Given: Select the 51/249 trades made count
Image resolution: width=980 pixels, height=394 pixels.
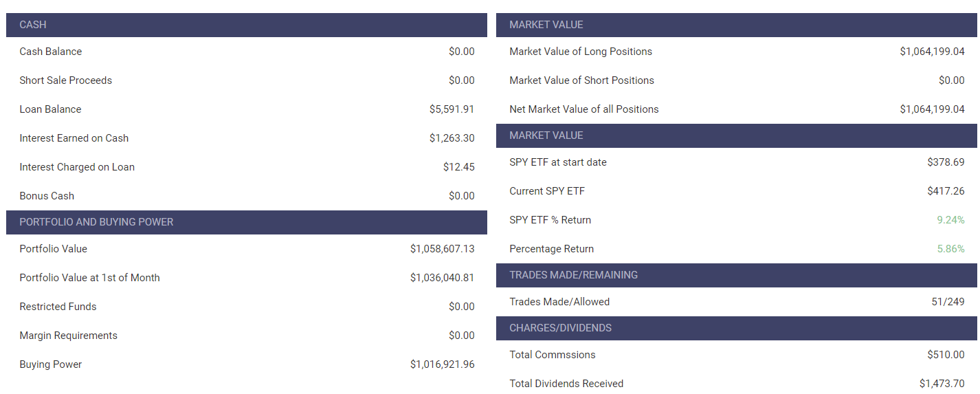Looking at the screenshot, I should pos(948,302).
